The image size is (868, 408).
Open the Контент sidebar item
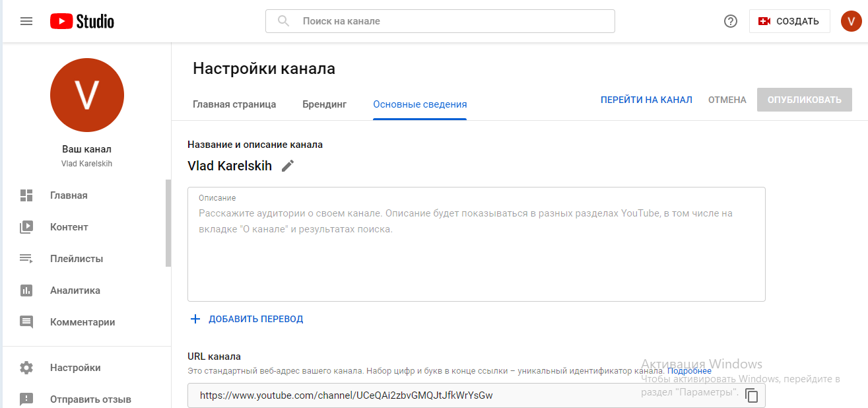[69, 227]
